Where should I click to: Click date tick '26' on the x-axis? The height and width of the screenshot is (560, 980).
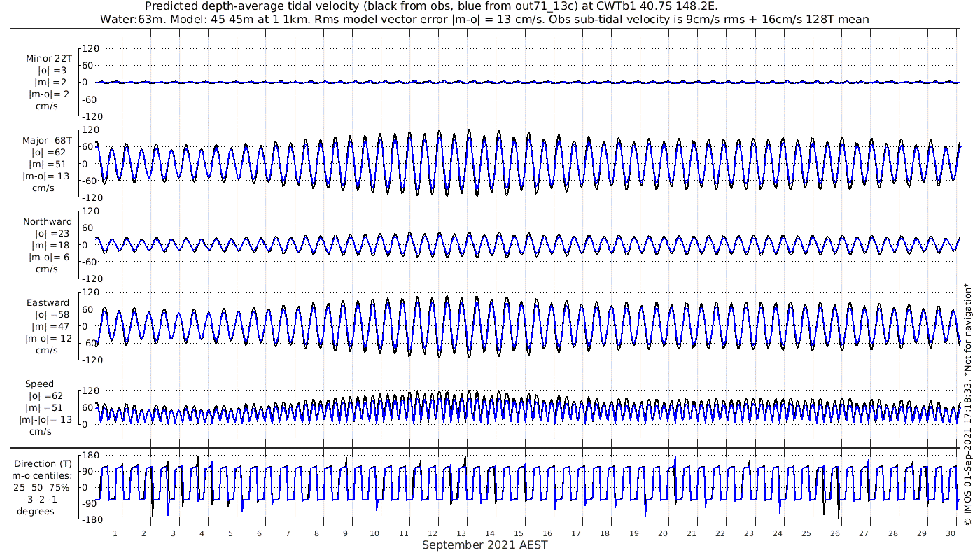click(x=835, y=533)
